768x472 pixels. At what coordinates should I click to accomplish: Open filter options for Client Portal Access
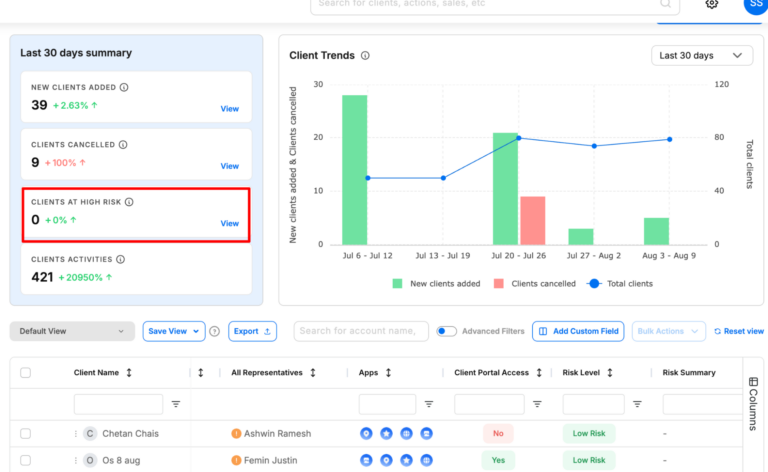click(x=537, y=404)
